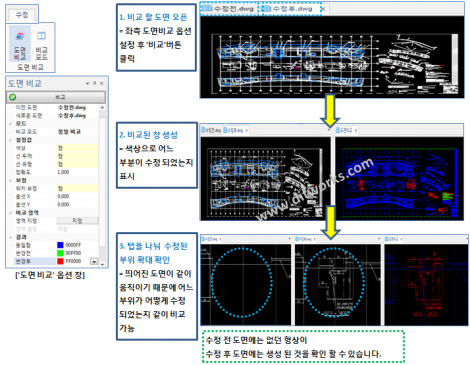Click the 정확도 value 1.000
470x365 pixels.
(x=63, y=172)
